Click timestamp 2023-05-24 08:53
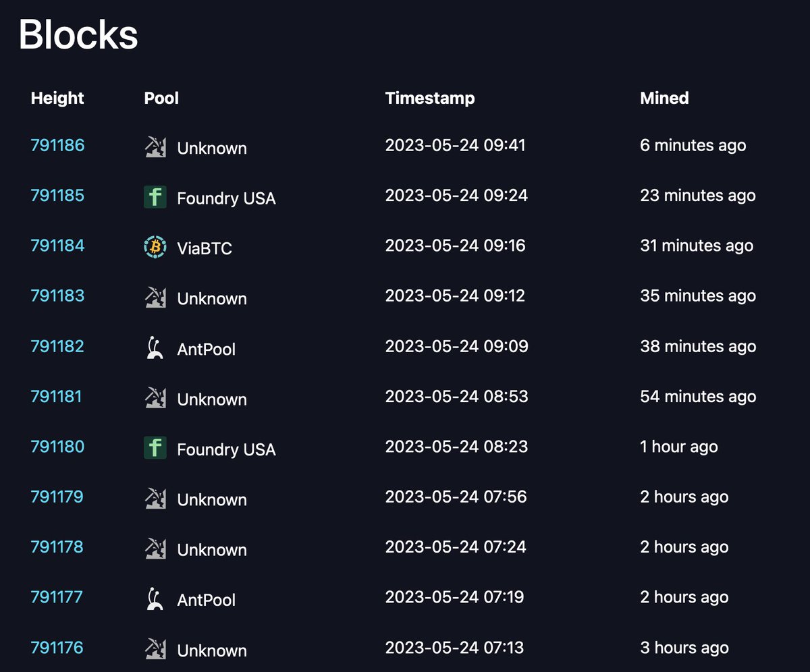 tap(456, 396)
